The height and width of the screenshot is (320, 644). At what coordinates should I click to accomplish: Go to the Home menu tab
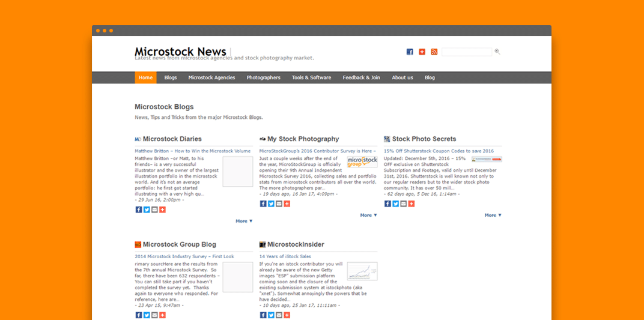tap(145, 77)
